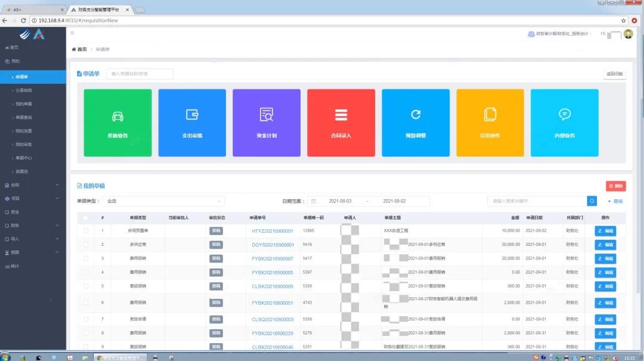Check the row 2 多供应商 checkbox
The width and height of the screenshot is (644, 361).
[x=85, y=245]
